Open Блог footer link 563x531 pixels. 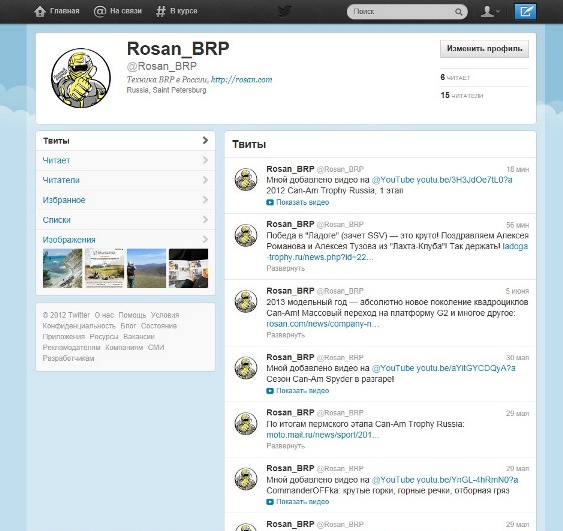click(x=128, y=326)
